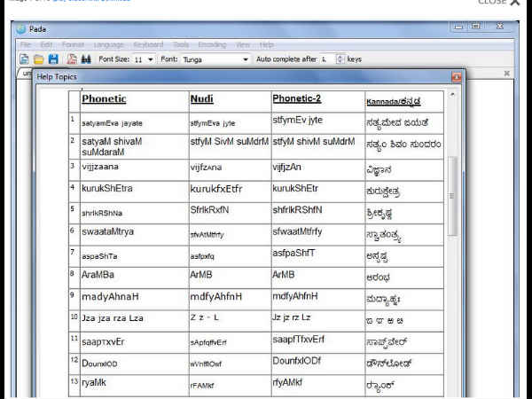Open the Keyboard menu
532x399 pixels.
[148, 45]
